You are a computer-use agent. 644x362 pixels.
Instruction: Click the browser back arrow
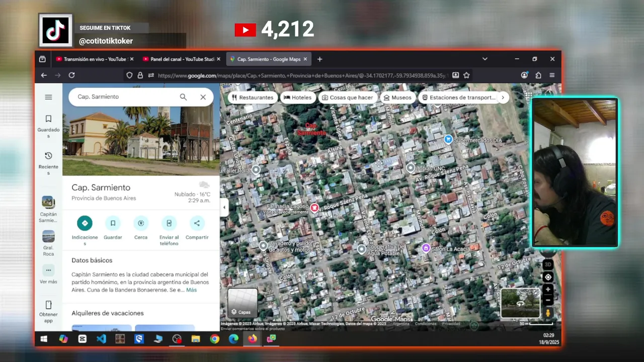pos(44,75)
